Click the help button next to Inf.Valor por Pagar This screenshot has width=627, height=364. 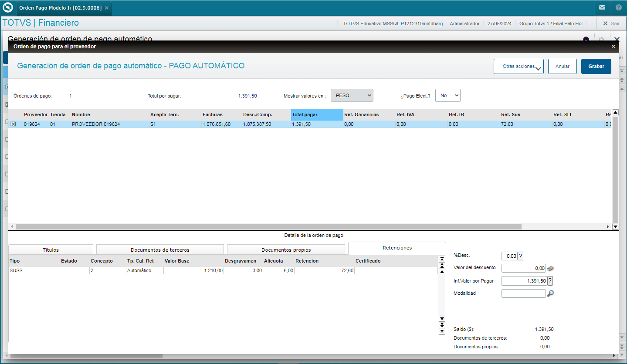click(x=550, y=281)
